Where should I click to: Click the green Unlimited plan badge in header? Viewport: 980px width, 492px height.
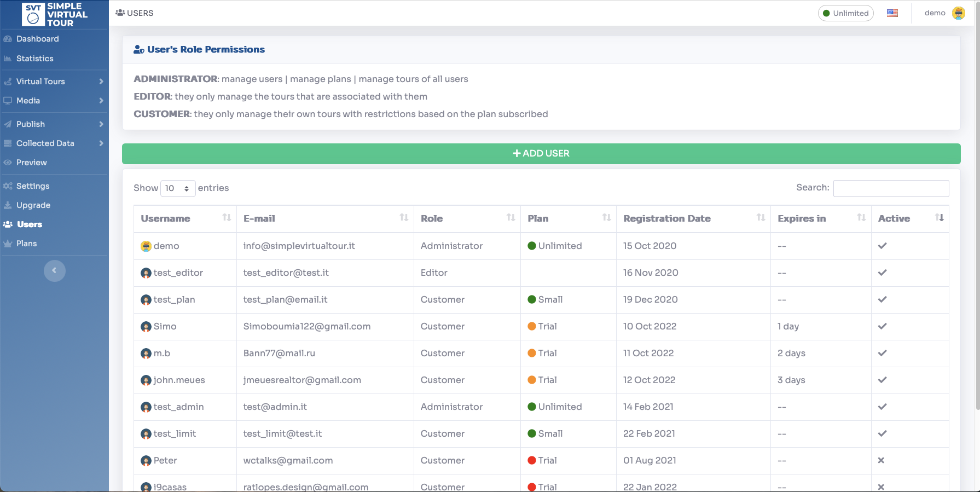[845, 13]
